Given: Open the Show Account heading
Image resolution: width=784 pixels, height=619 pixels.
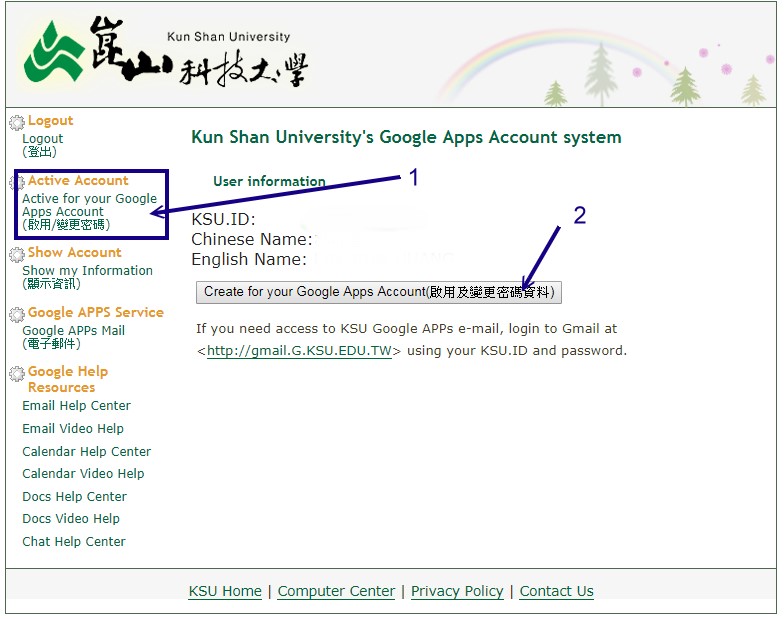Looking at the screenshot, I should coord(74,252).
